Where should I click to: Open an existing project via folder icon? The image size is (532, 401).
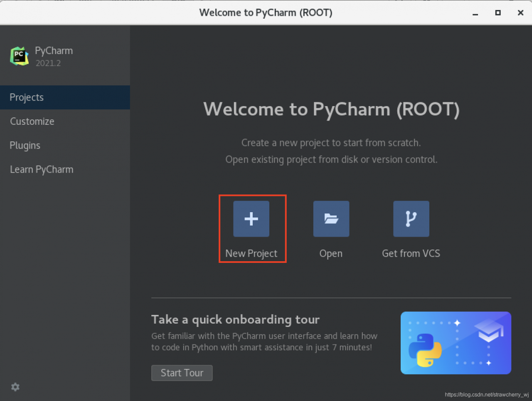[x=331, y=219]
